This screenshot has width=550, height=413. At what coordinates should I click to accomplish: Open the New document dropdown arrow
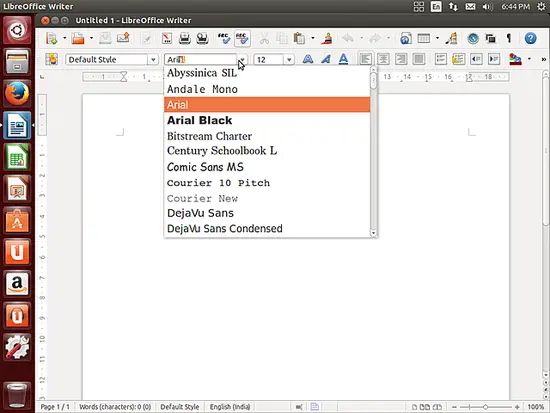tap(65, 38)
